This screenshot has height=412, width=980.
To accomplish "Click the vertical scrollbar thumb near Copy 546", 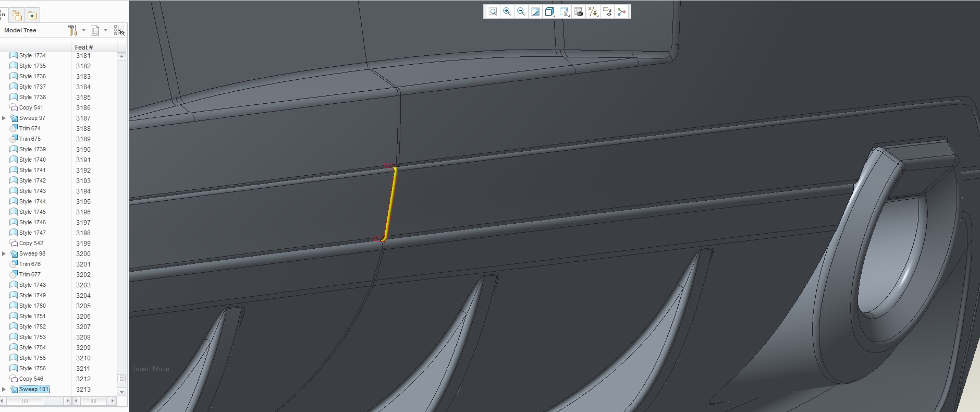I will (x=121, y=378).
